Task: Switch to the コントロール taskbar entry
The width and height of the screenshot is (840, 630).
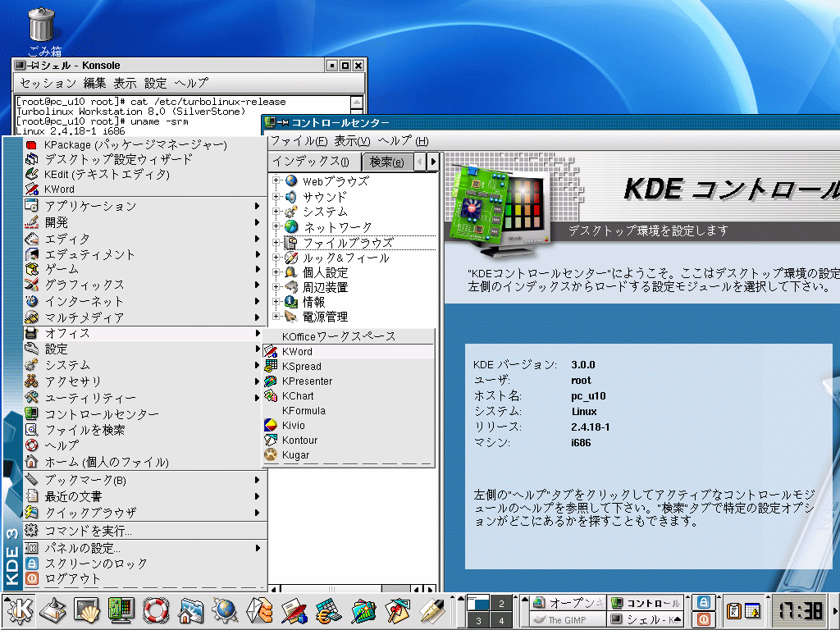Action: tap(646, 603)
